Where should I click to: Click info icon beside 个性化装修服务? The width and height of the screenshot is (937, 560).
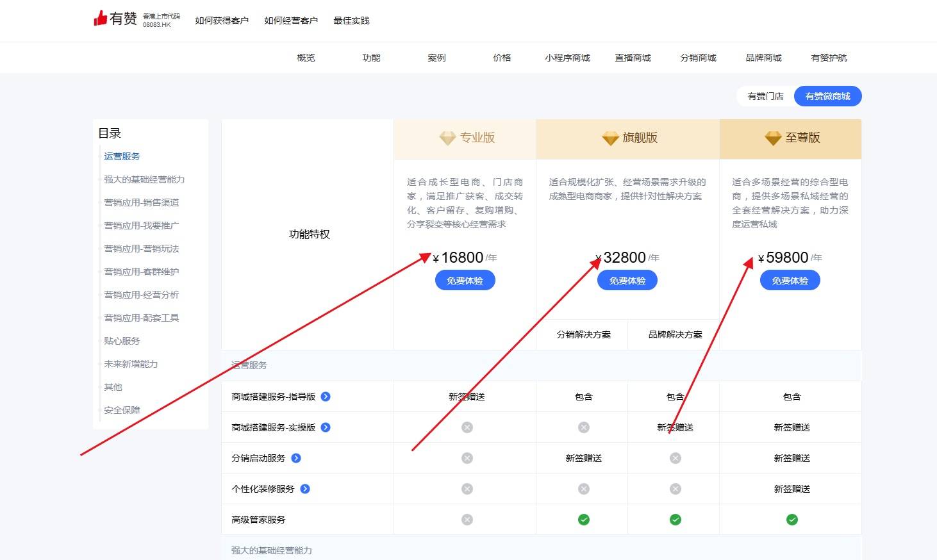coord(305,489)
